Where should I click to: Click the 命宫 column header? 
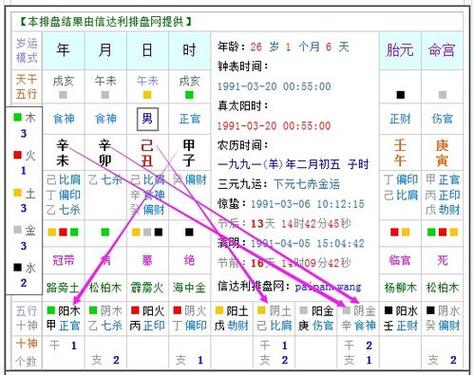(x=442, y=50)
